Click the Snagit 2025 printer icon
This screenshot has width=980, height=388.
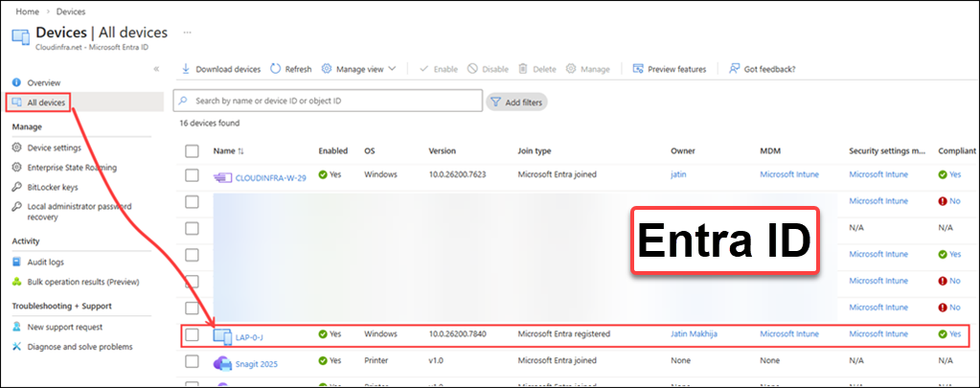[x=222, y=363]
